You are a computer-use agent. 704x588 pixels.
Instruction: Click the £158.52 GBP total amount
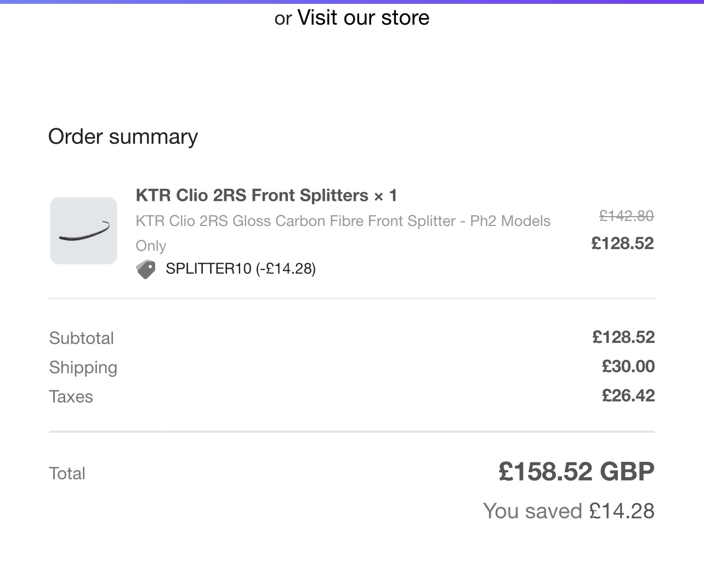[577, 472]
